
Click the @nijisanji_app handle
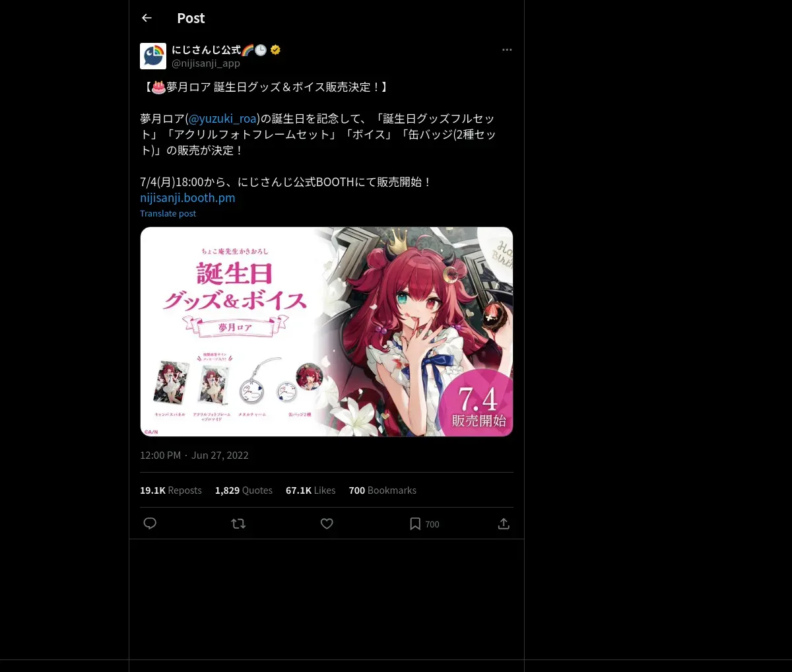pyautogui.click(x=206, y=63)
